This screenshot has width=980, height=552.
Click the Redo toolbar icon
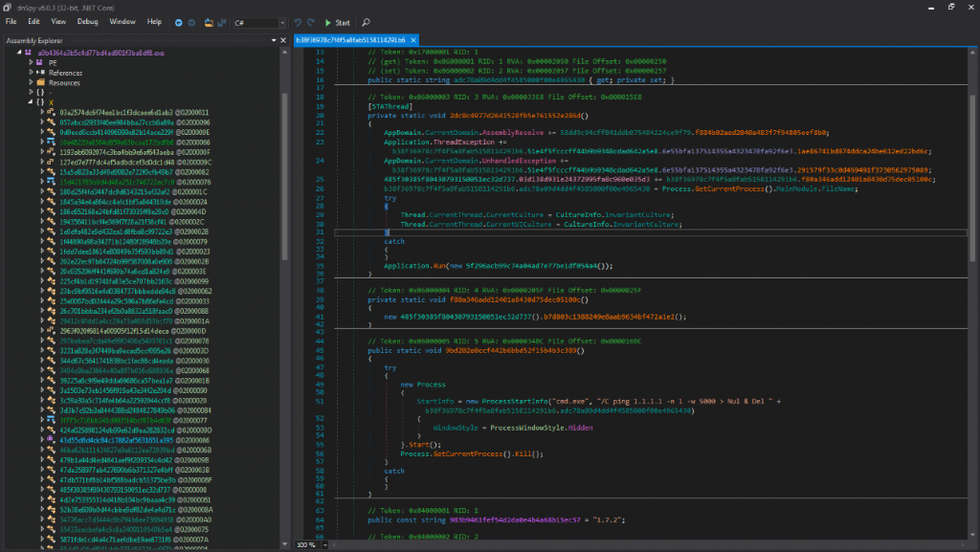(311, 22)
